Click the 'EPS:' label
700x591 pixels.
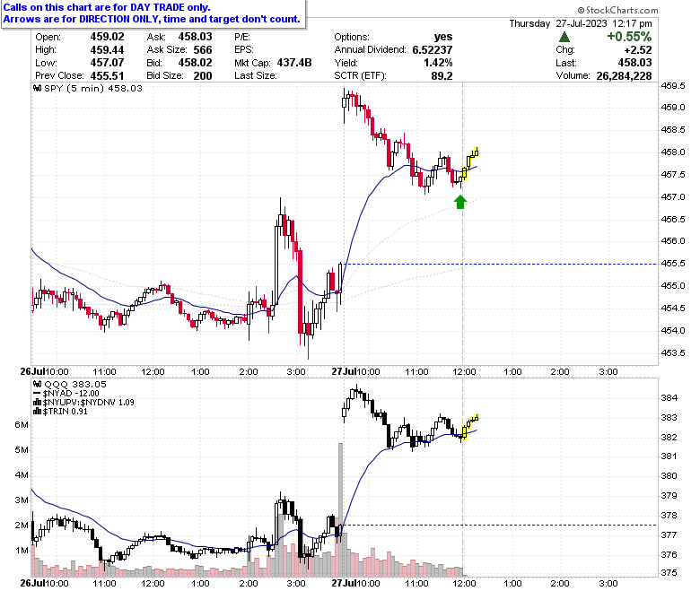(x=244, y=50)
